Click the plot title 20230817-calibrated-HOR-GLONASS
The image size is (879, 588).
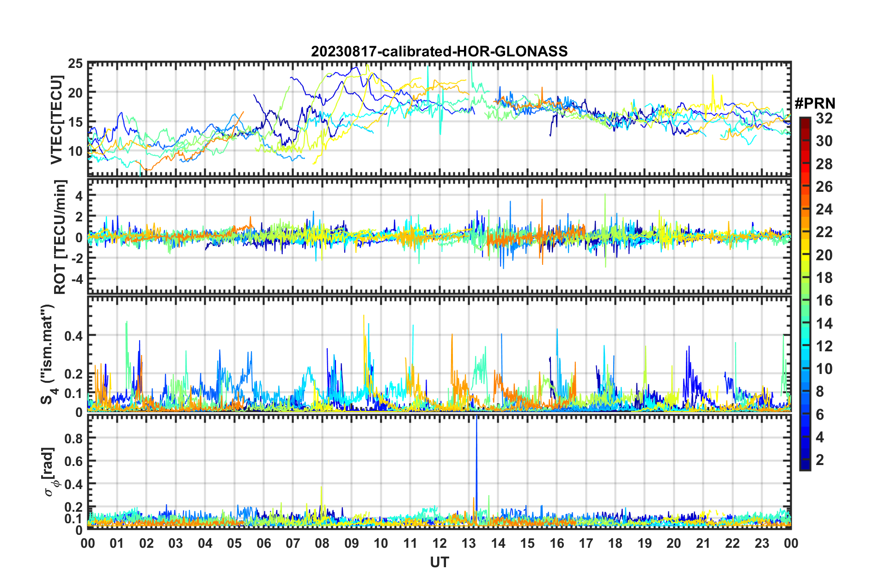point(439,51)
